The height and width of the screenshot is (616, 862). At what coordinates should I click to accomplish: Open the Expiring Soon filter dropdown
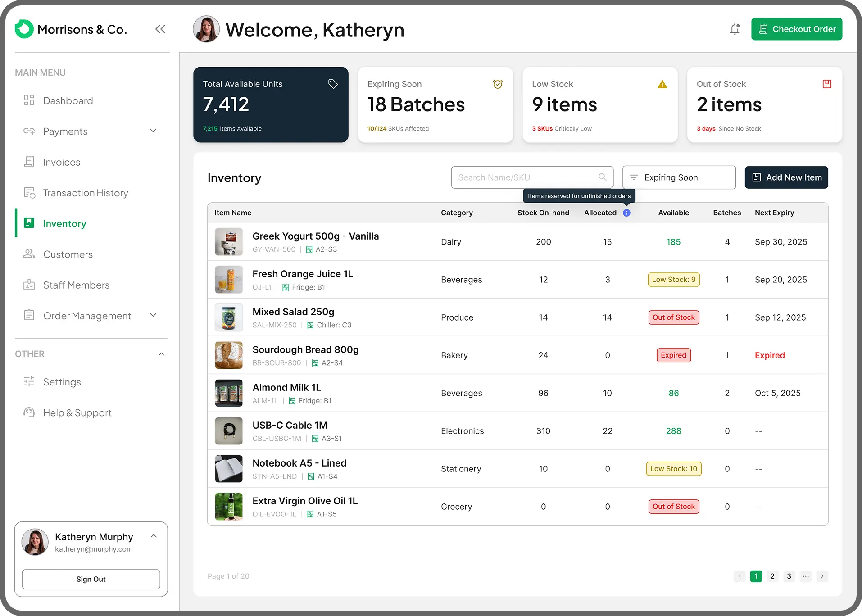click(678, 177)
